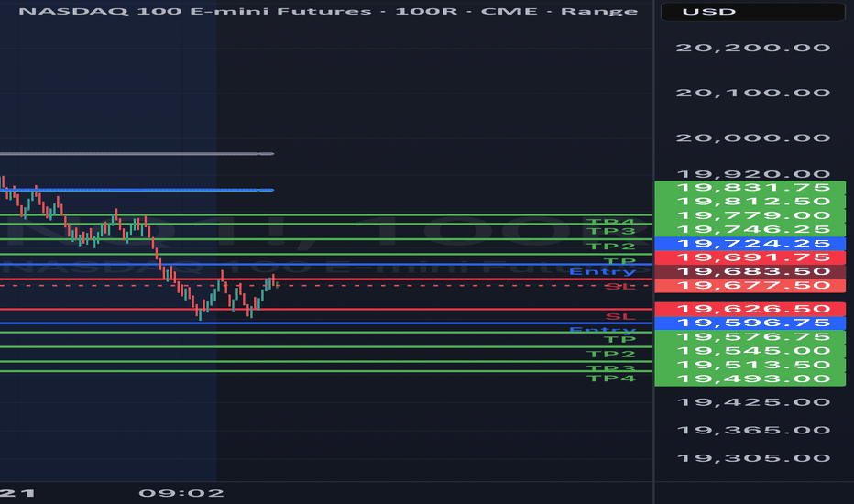Click the red 19,691.75 price label
Screen dimensions: 854x504
750,257
